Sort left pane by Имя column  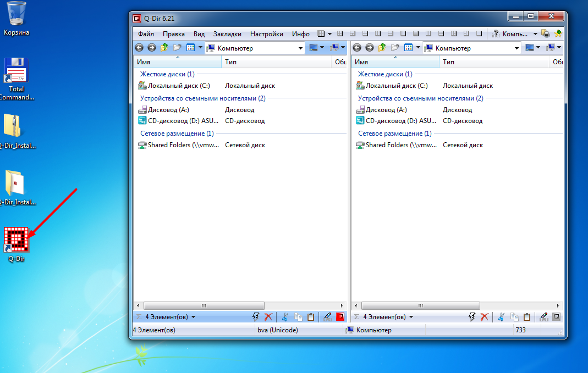click(177, 62)
